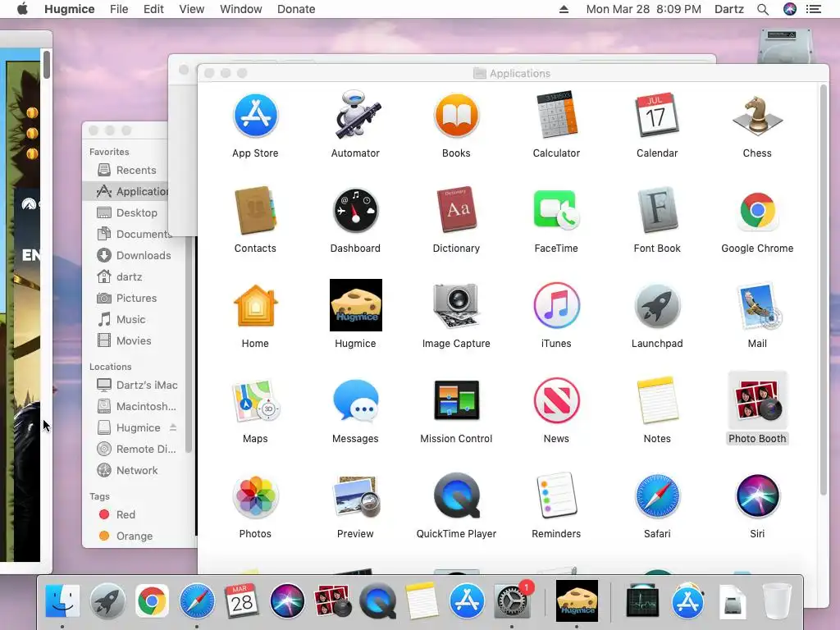Image resolution: width=840 pixels, height=630 pixels.
Task: Select the Launchpad rocket icon in Applications
Action: 657,305
